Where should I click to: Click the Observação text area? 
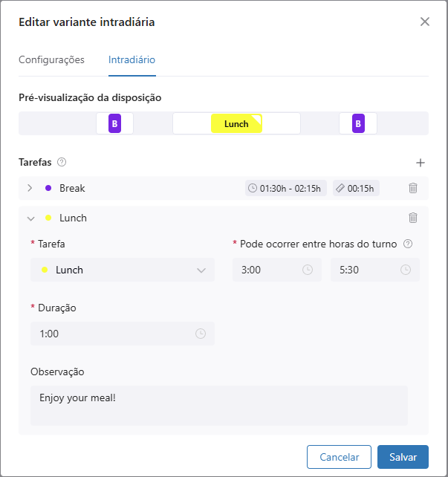[x=219, y=405]
